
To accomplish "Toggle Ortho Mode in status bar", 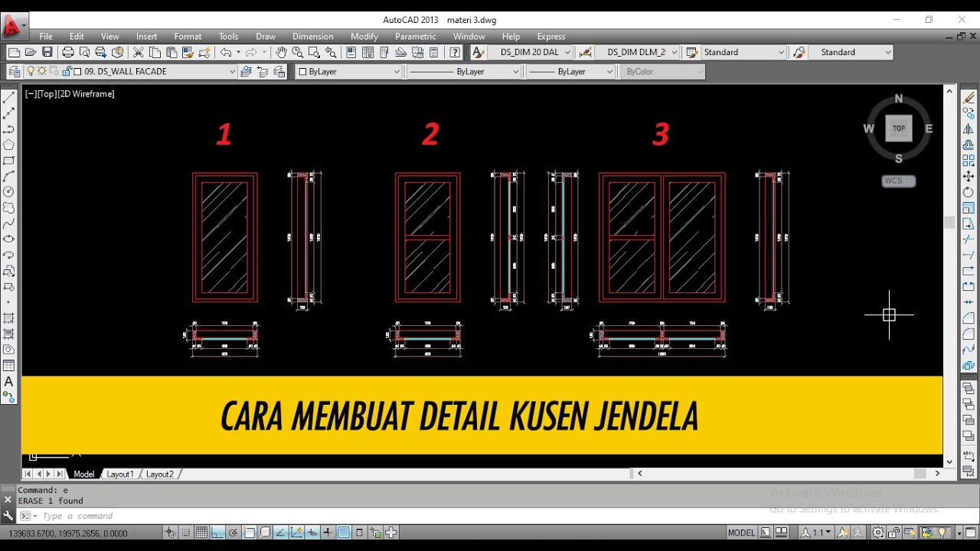I will click(x=217, y=533).
